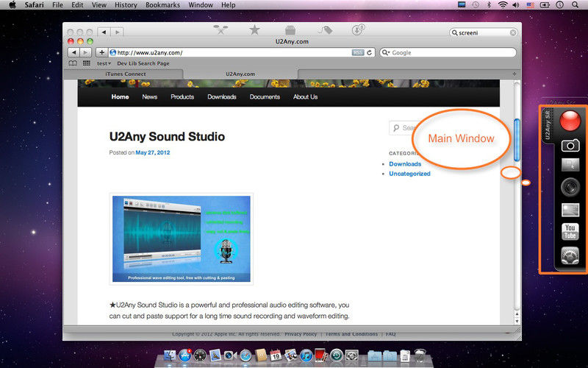Open Time Machine icon in the Dock

(x=337, y=355)
